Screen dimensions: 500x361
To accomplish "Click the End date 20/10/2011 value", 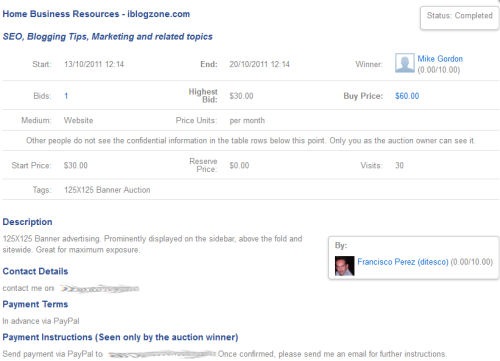I will 259,64.
